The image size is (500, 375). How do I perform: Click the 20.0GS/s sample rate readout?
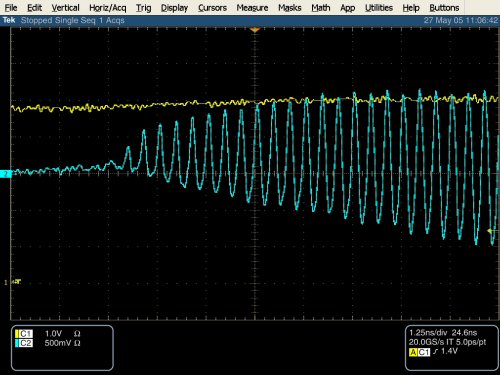(x=426, y=342)
